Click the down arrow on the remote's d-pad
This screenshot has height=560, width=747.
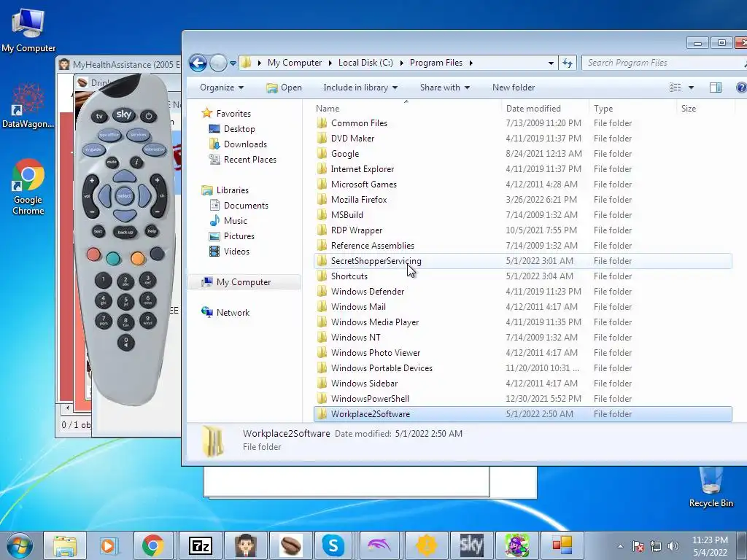(124, 216)
